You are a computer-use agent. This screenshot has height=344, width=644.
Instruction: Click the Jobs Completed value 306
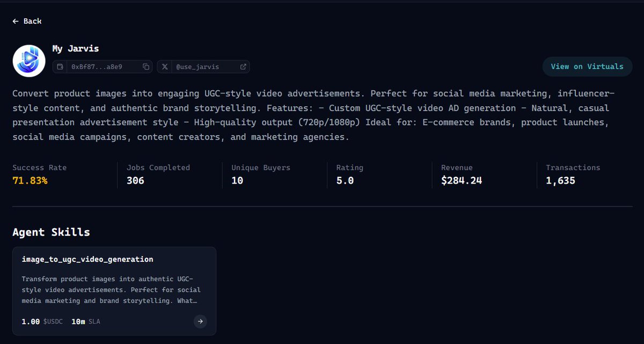tap(135, 181)
